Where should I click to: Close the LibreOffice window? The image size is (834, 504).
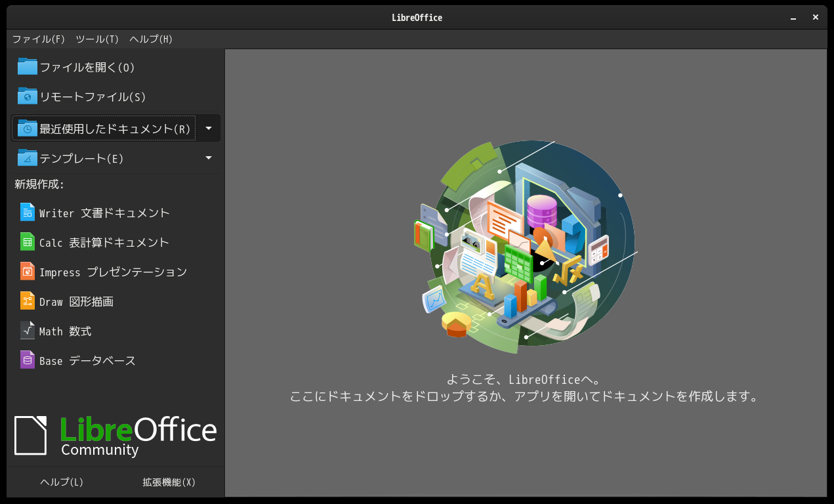click(816, 18)
